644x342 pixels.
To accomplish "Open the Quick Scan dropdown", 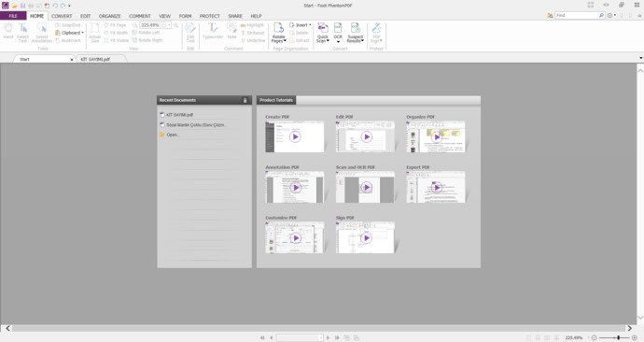I will [x=323, y=33].
